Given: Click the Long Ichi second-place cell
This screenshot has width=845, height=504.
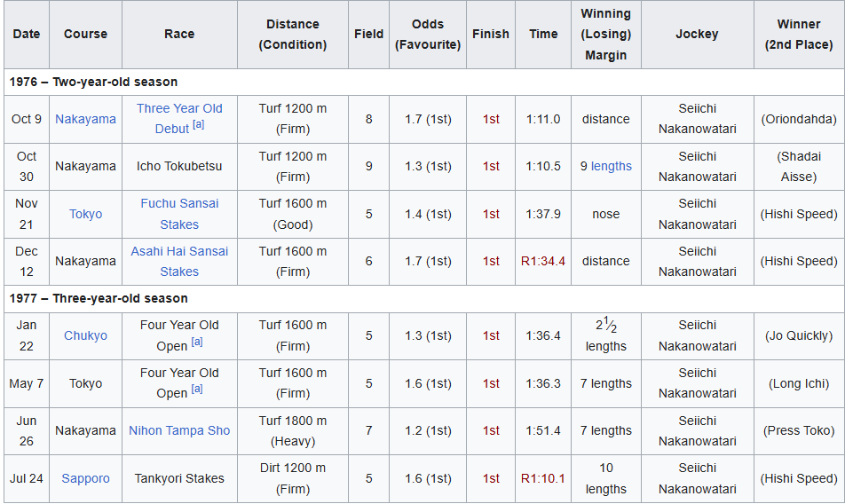Looking at the screenshot, I should 799,383.
